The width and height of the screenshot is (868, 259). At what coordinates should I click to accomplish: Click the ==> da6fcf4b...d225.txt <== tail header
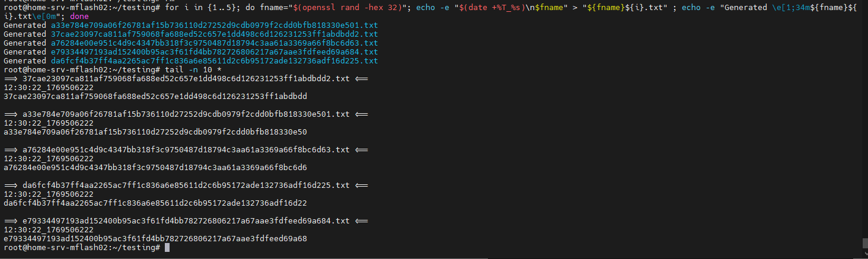click(x=186, y=186)
